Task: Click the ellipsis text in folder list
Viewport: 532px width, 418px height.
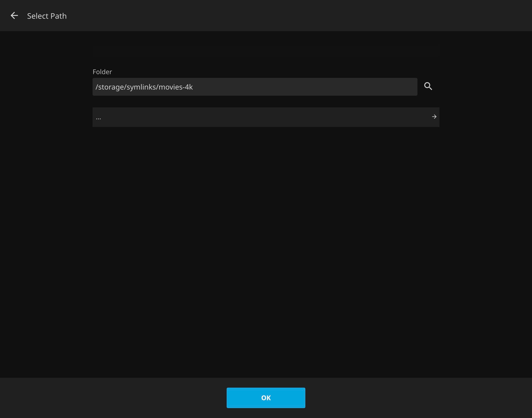Action: (x=98, y=118)
